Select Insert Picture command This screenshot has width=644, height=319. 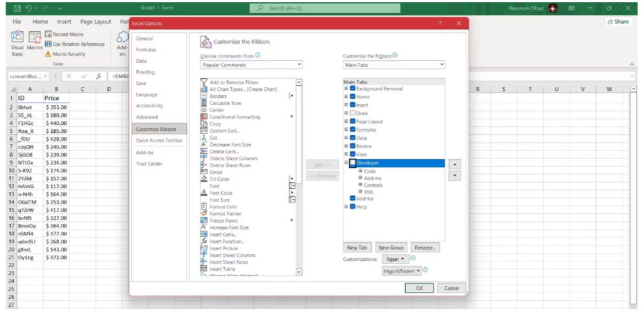click(223, 248)
